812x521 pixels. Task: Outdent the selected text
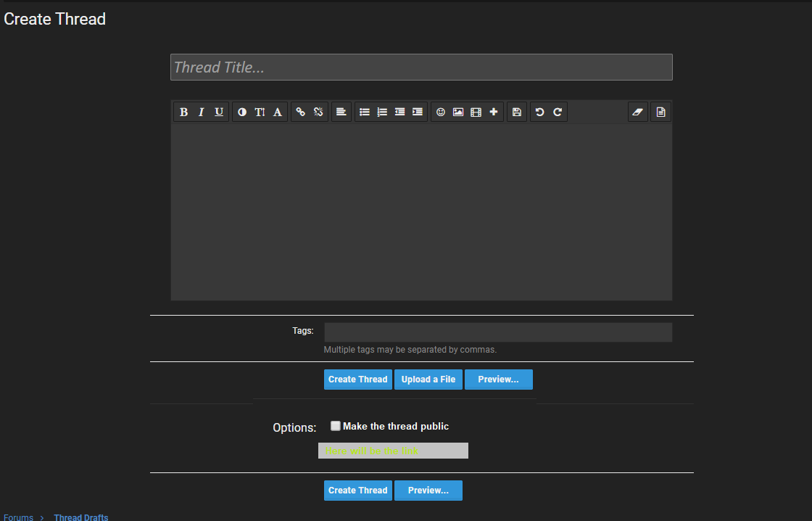399,112
